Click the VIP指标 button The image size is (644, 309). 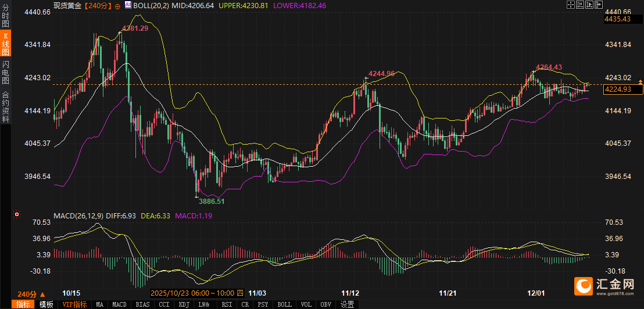75,304
